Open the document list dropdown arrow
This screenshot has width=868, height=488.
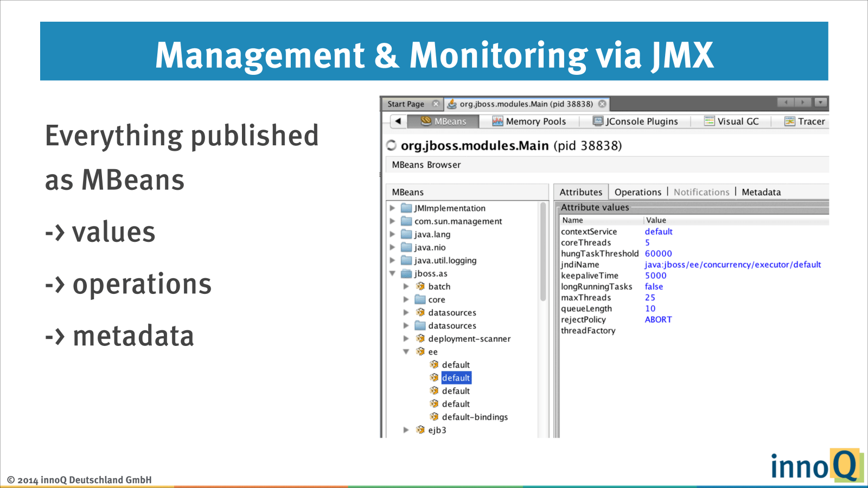click(x=821, y=102)
